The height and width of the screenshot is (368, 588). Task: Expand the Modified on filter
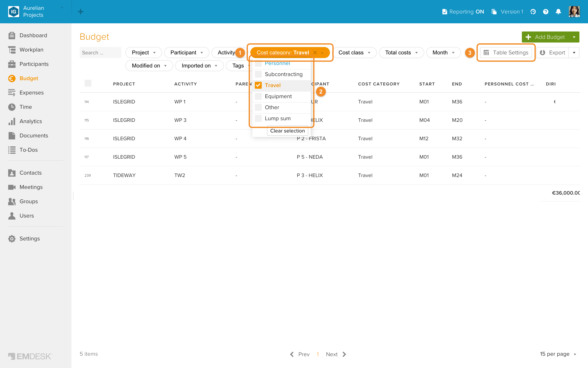pyautogui.click(x=149, y=66)
